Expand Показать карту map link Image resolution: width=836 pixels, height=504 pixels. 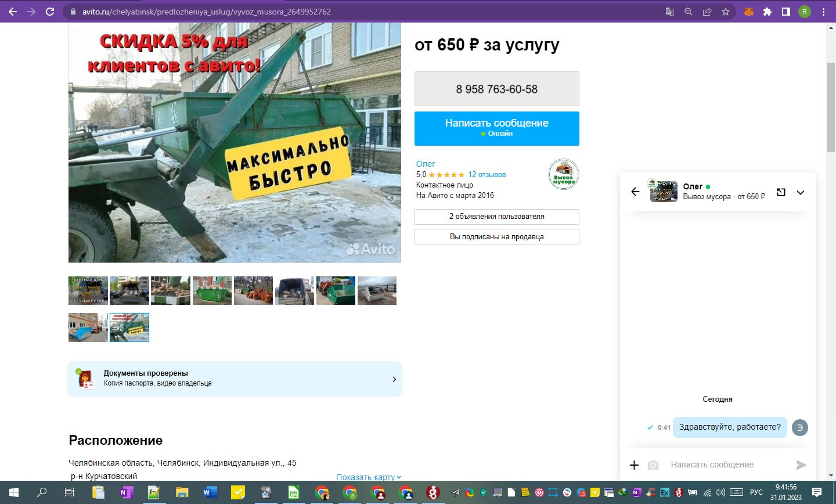click(x=369, y=477)
